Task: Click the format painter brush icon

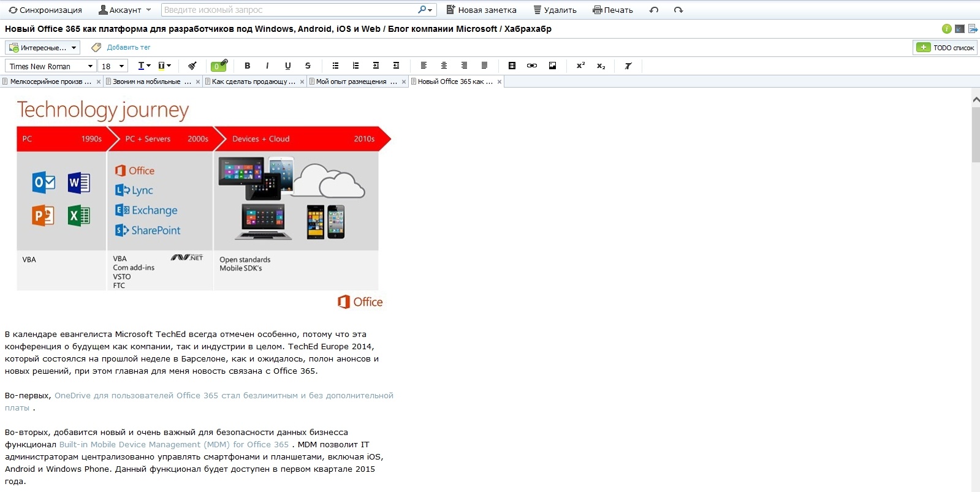Action: point(192,66)
